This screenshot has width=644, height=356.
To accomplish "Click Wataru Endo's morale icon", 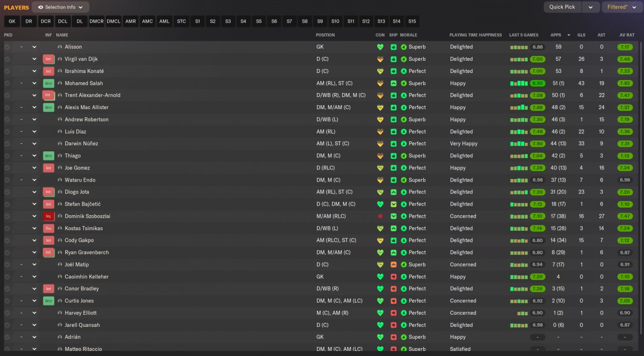I will point(404,180).
